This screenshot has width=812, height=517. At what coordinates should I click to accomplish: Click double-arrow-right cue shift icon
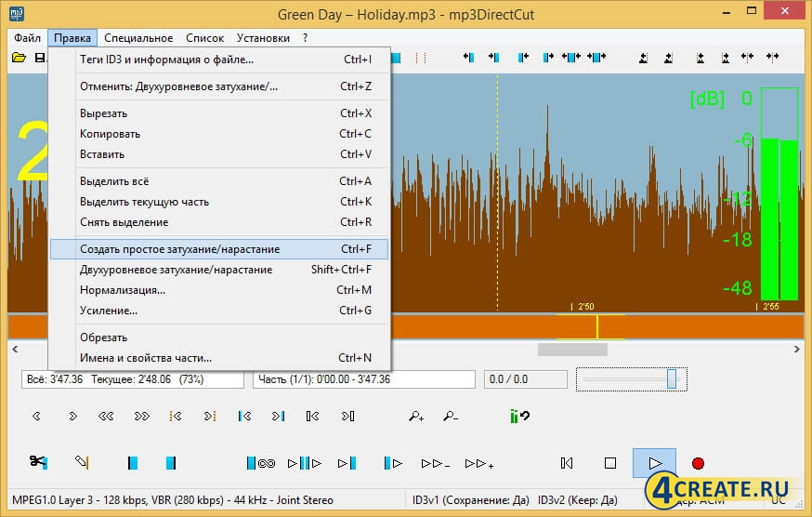tap(772, 57)
